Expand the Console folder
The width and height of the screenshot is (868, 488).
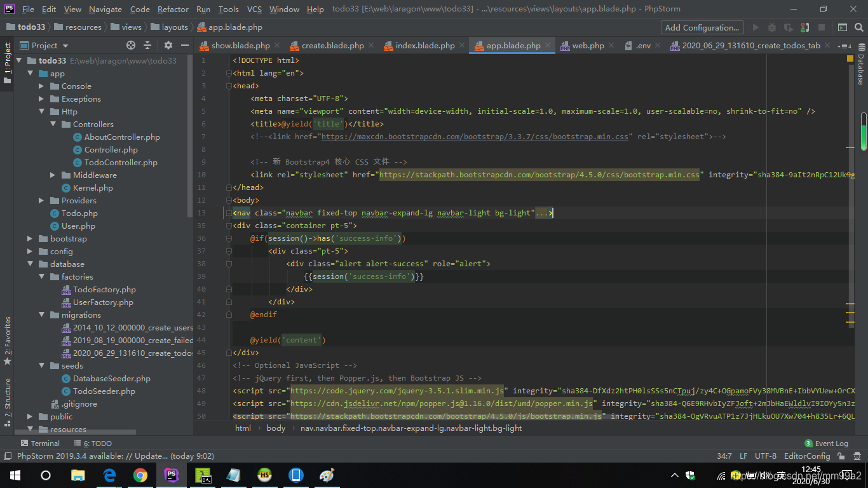pyautogui.click(x=41, y=86)
